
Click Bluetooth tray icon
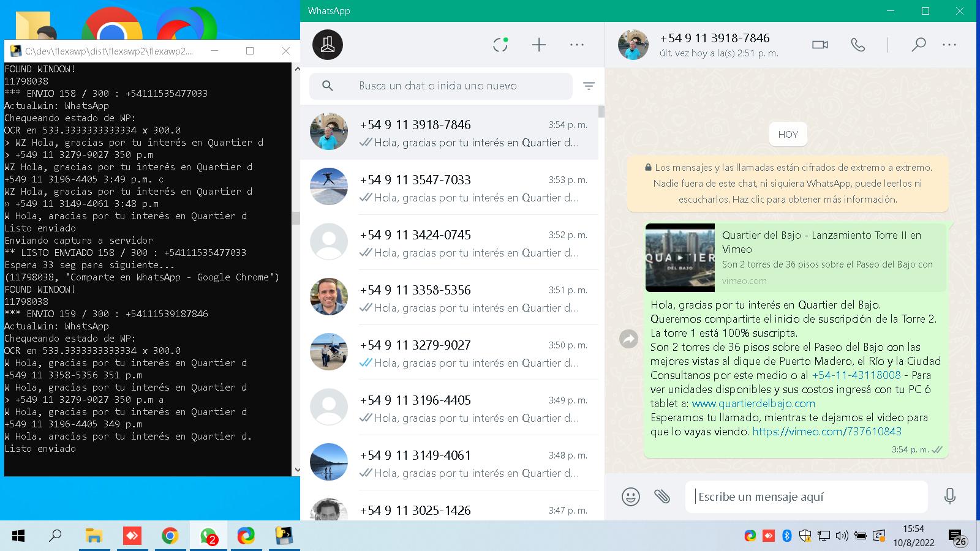(787, 536)
